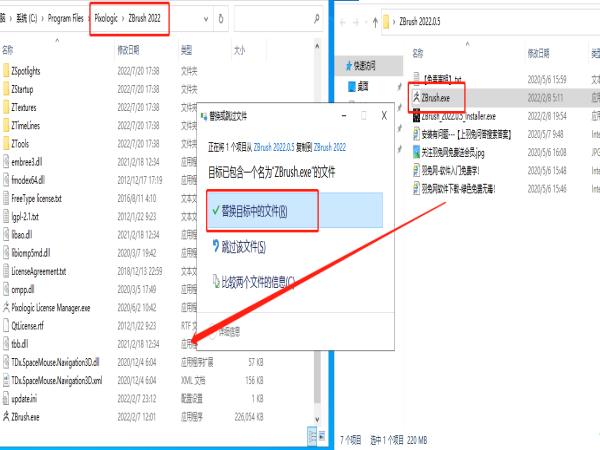Click the DLL file icon of embree3.dll
The height and width of the screenshot is (450, 600).
[6, 162]
